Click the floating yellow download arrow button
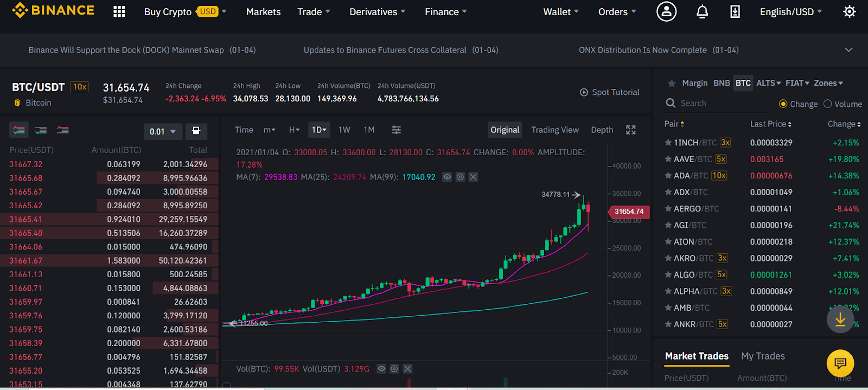Viewport: 868px width, 390px height. (840, 319)
